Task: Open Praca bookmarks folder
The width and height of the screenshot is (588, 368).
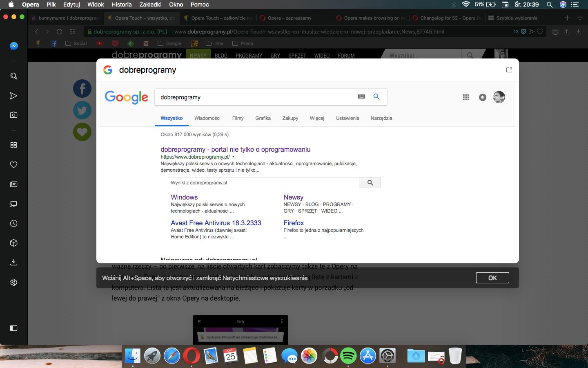Action: (x=243, y=43)
